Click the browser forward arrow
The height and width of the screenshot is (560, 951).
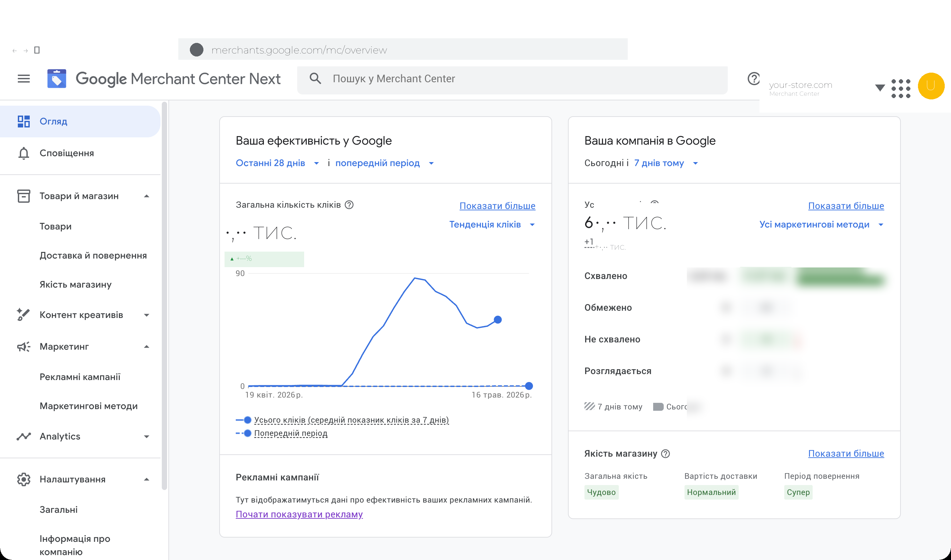click(26, 51)
